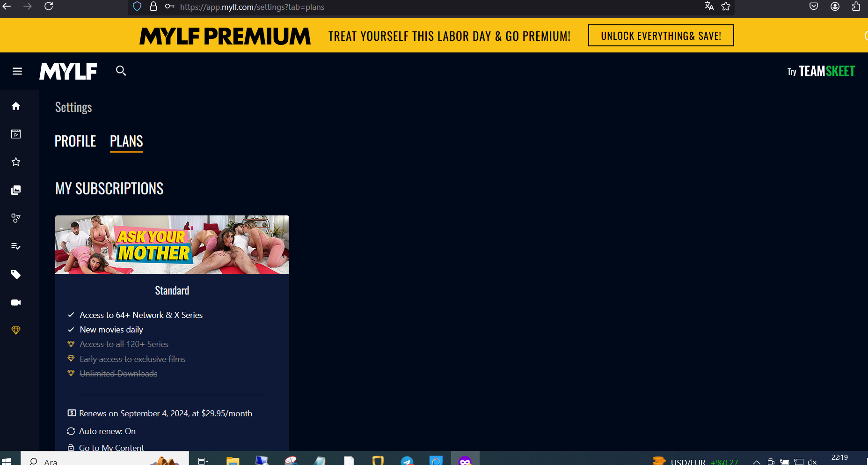The height and width of the screenshot is (465, 868).
Task: Open the Firefox account icon
Action: 835,6
